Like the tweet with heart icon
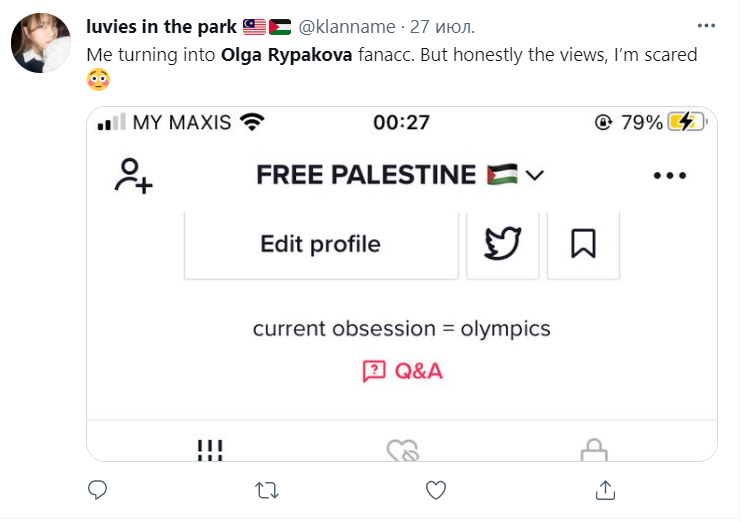This screenshot has width=742, height=522. 435,490
